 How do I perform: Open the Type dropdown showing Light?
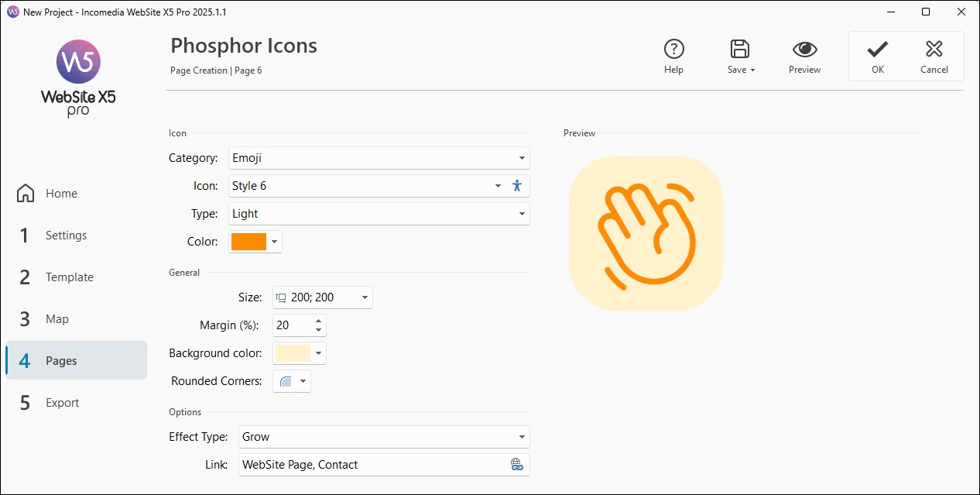[379, 214]
